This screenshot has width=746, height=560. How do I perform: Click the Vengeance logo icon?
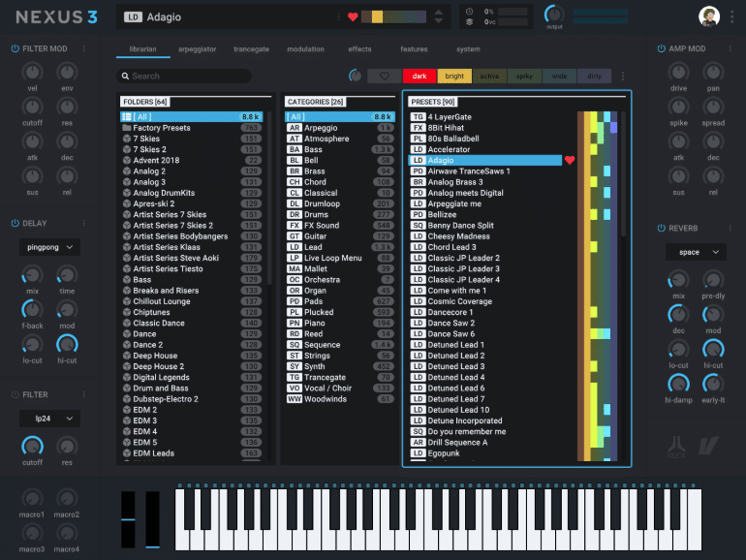click(x=708, y=446)
